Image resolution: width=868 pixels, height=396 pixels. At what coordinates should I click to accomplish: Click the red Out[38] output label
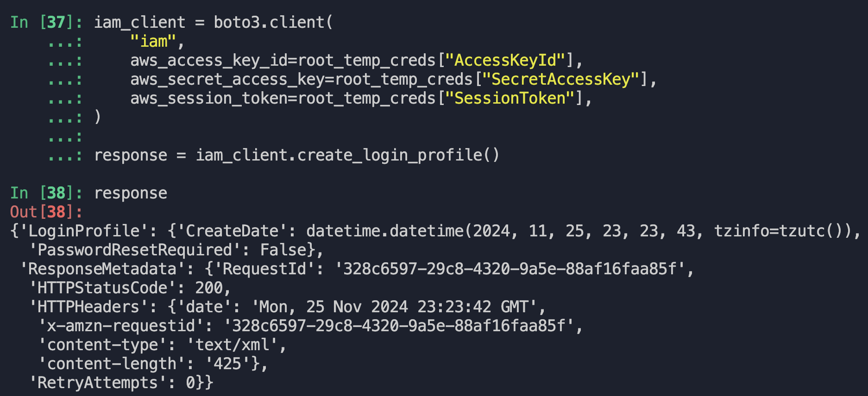coord(46,212)
